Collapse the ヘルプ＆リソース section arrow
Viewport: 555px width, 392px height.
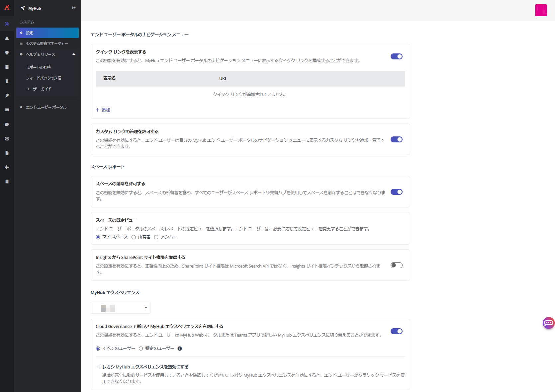(x=74, y=54)
